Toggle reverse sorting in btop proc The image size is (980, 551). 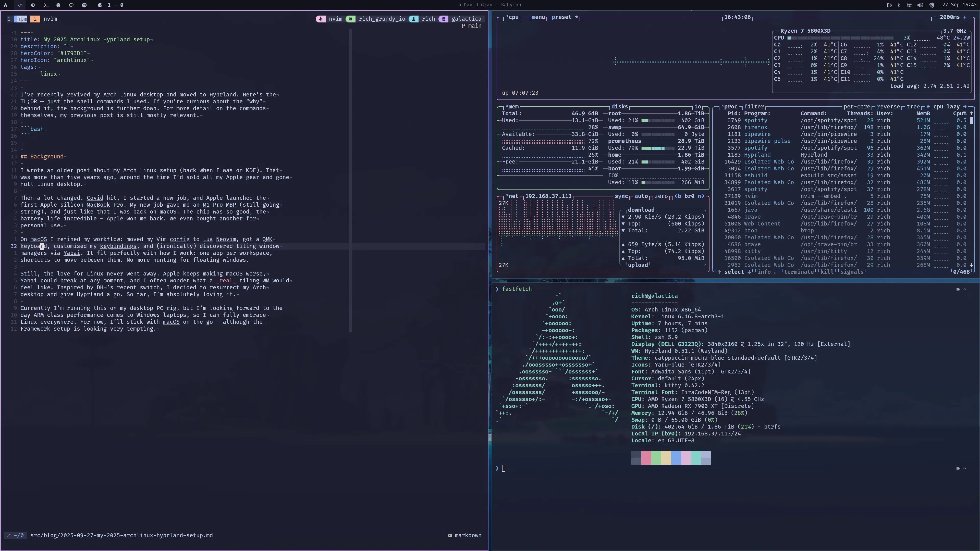point(888,106)
